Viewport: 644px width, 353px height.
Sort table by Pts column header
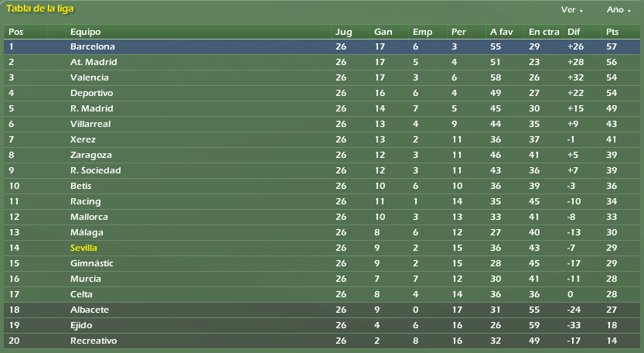point(612,32)
